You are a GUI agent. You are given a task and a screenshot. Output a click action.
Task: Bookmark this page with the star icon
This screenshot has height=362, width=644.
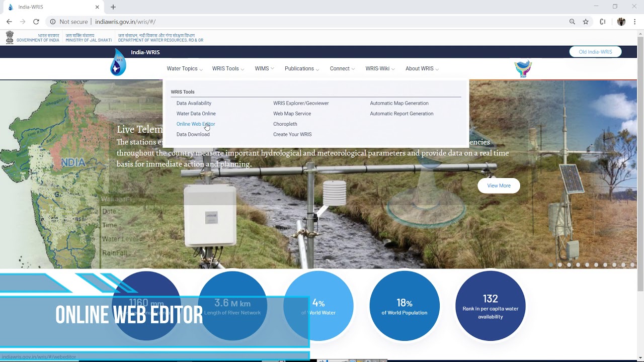(586, 22)
